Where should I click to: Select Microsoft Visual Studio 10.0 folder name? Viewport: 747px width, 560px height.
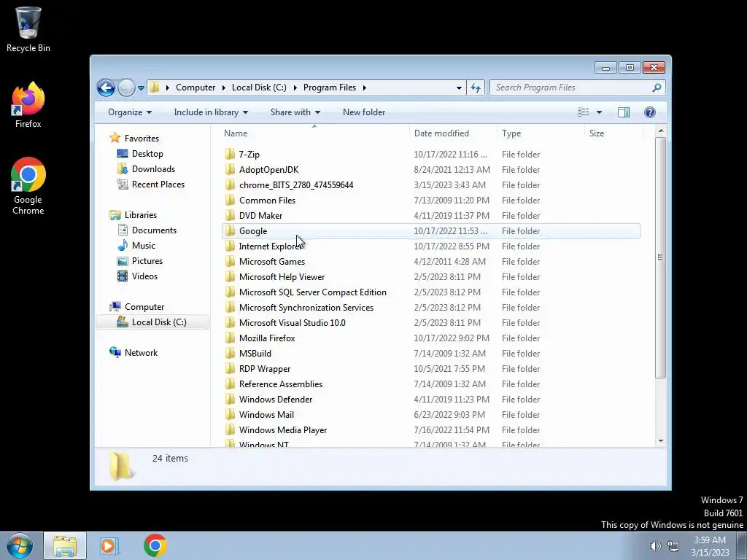293,323
